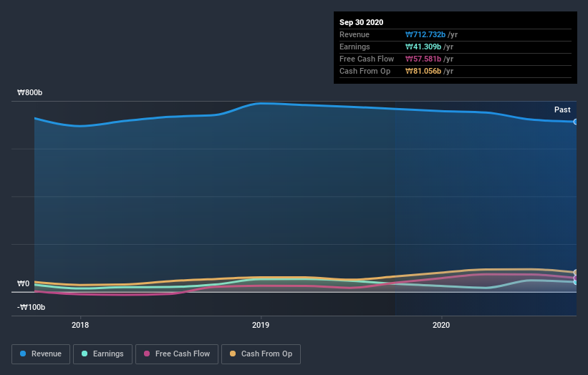This screenshot has width=588, height=375.
Task: Toggle the Revenue series legend button
Action: click(41, 354)
